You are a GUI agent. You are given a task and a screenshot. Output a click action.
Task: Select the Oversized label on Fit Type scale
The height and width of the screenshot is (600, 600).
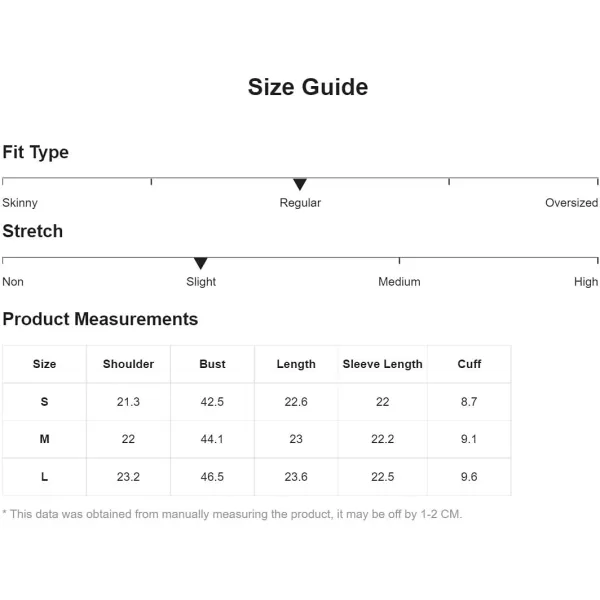pyautogui.click(x=572, y=203)
